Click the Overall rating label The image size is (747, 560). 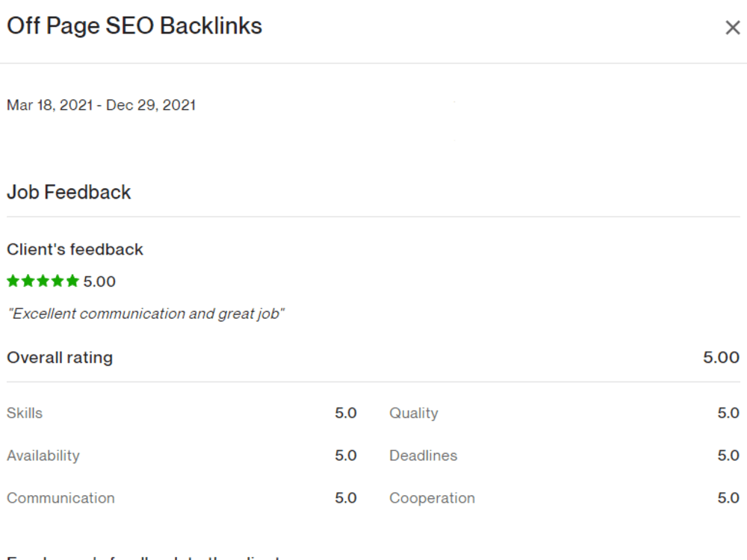(x=60, y=358)
